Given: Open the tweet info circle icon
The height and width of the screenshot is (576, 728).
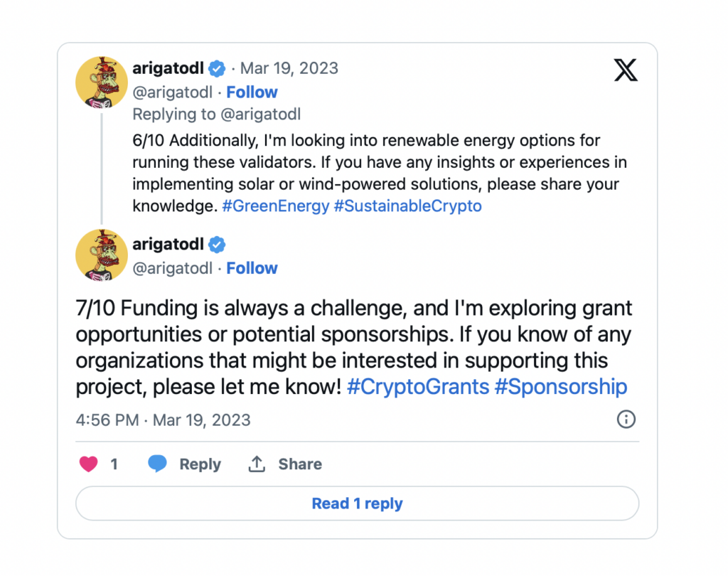Looking at the screenshot, I should pyautogui.click(x=626, y=419).
